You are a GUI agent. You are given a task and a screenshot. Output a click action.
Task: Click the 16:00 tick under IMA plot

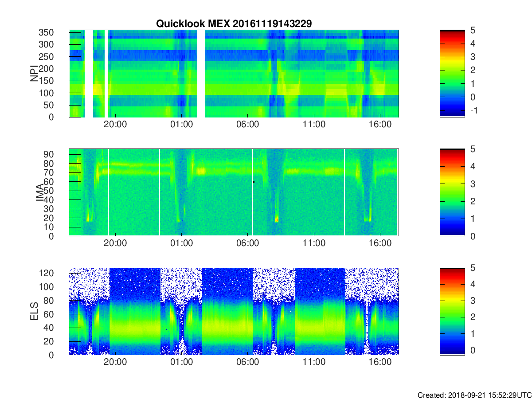380,243
